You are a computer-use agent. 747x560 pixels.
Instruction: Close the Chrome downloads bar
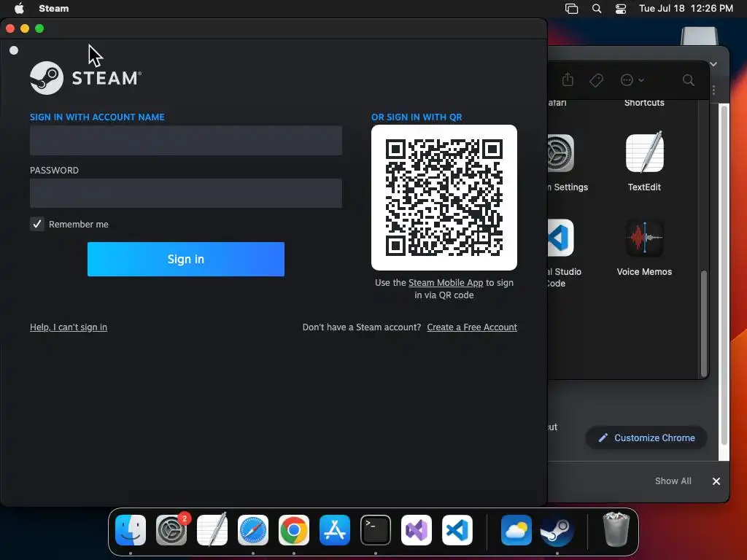click(x=716, y=481)
